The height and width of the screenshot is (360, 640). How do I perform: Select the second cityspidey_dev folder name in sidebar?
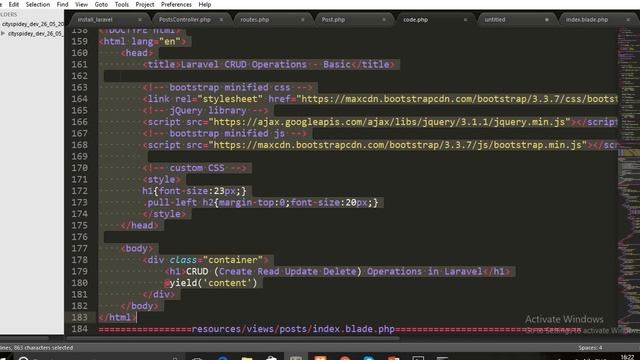pos(36,33)
